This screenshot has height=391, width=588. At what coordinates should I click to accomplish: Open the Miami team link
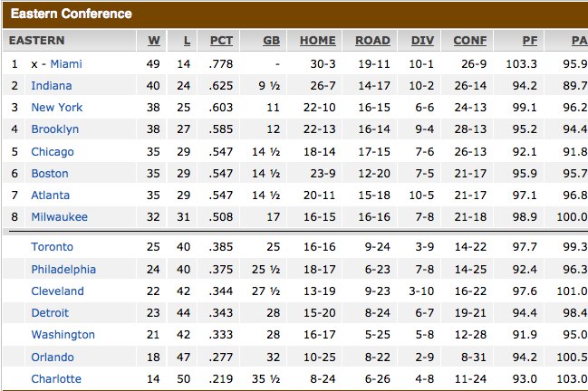(x=66, y=64)
